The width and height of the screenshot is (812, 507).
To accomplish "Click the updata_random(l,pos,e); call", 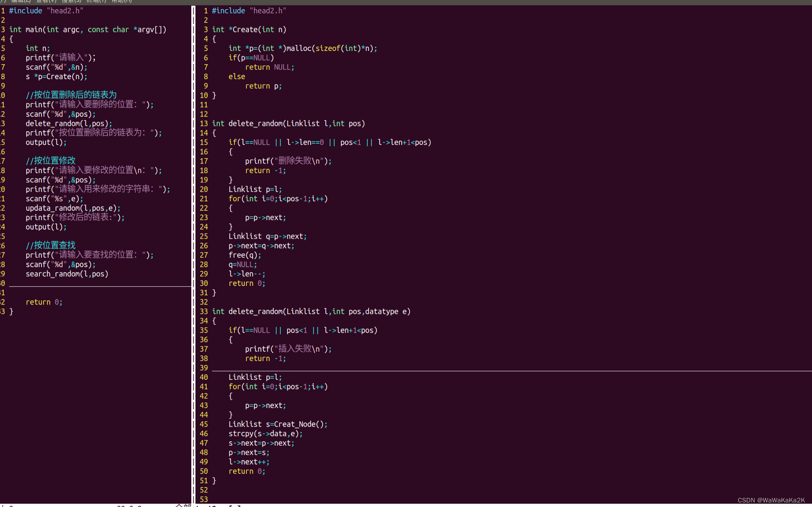I will [73, 208].
